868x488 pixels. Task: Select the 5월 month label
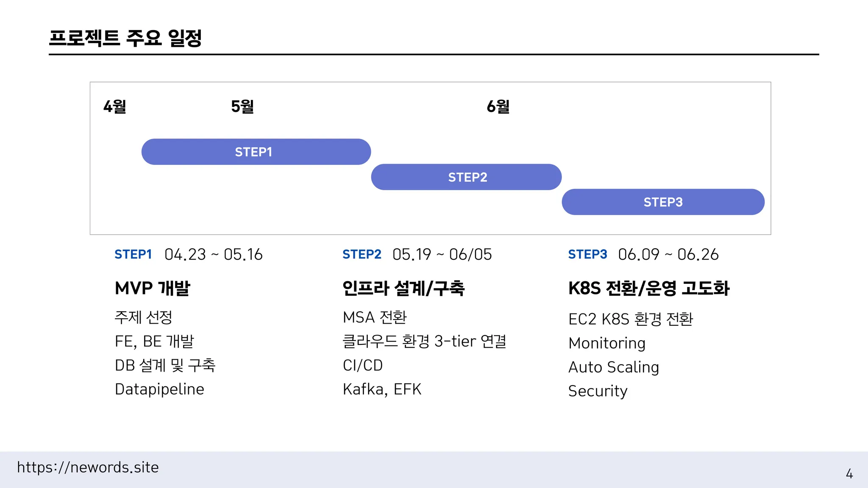click(x=242, y=106)
